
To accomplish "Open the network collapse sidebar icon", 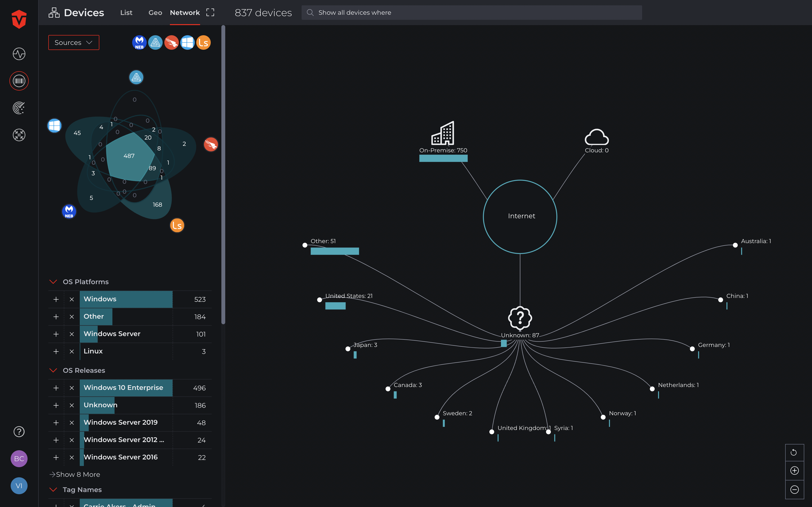I will pyautogui.click(x=19, y=135).
